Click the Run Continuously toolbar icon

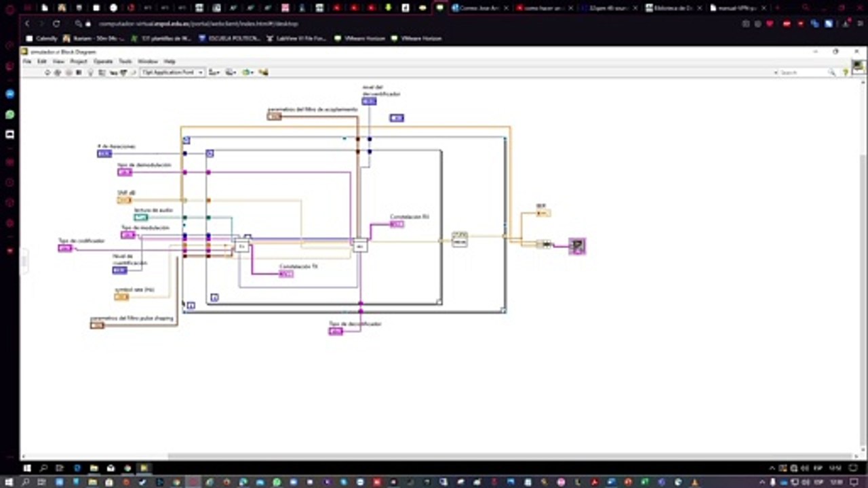pyautogui.click(x=58, y=73)
